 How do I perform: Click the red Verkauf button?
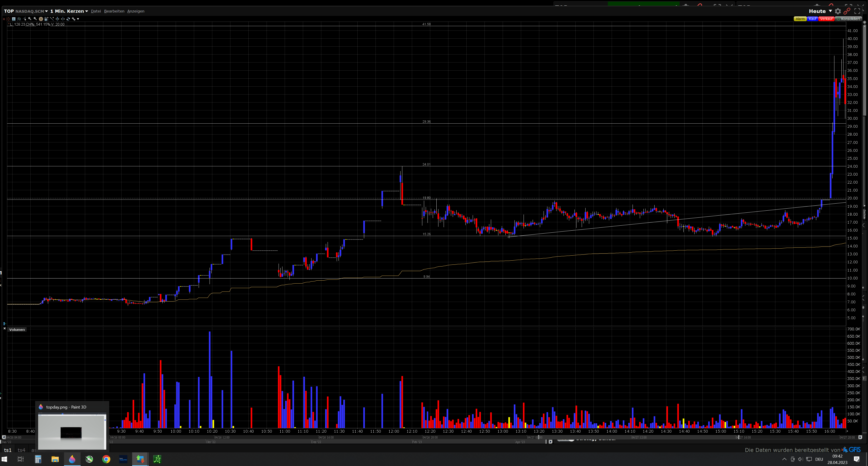(826, 19)
